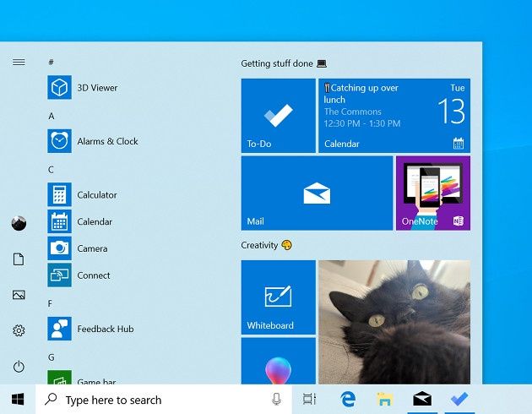532x414 pixels.
Task: Click 'Catching up over lunch' event text
Action: [361, 94]
